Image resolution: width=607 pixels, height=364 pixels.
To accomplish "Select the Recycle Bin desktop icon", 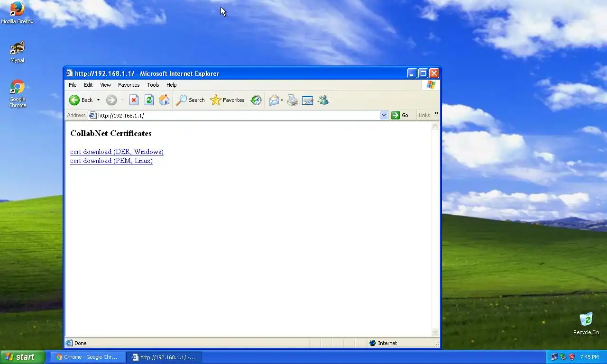I will tap(586, 324).
